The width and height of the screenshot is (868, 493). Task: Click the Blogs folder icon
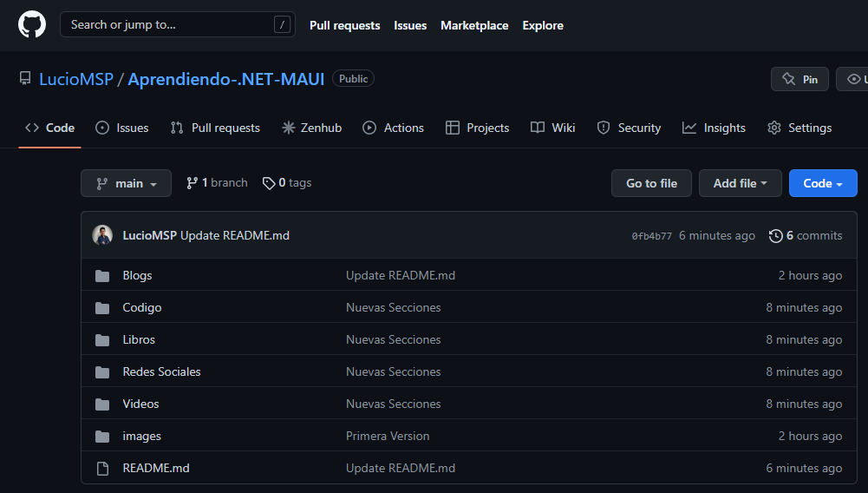coord(102,276)
